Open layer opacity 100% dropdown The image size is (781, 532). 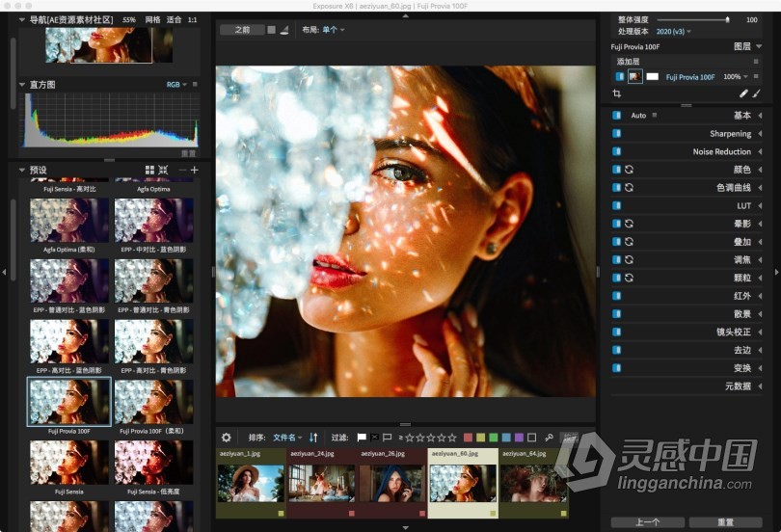pos(735,77)
